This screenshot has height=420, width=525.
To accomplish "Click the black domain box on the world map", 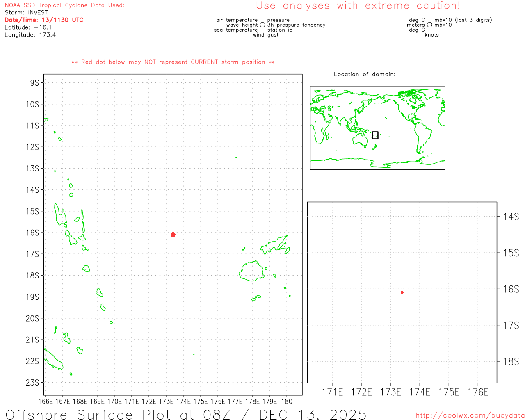I will coord(375,135).
